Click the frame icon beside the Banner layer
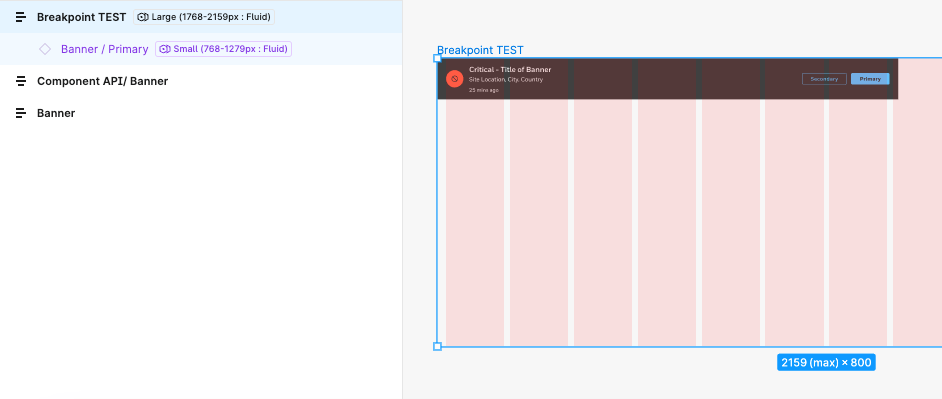The image size is (942, 399). 21,113
